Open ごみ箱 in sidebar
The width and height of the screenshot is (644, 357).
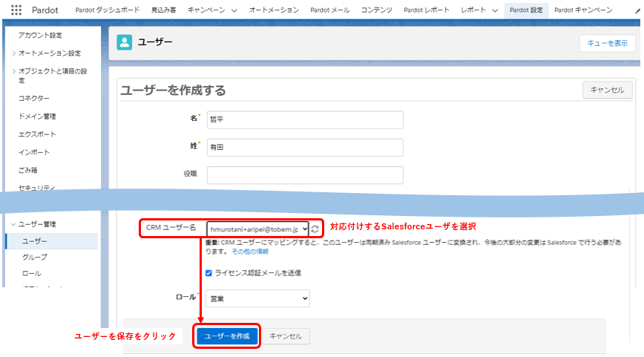pyautogui.click(x=27, y=171)
